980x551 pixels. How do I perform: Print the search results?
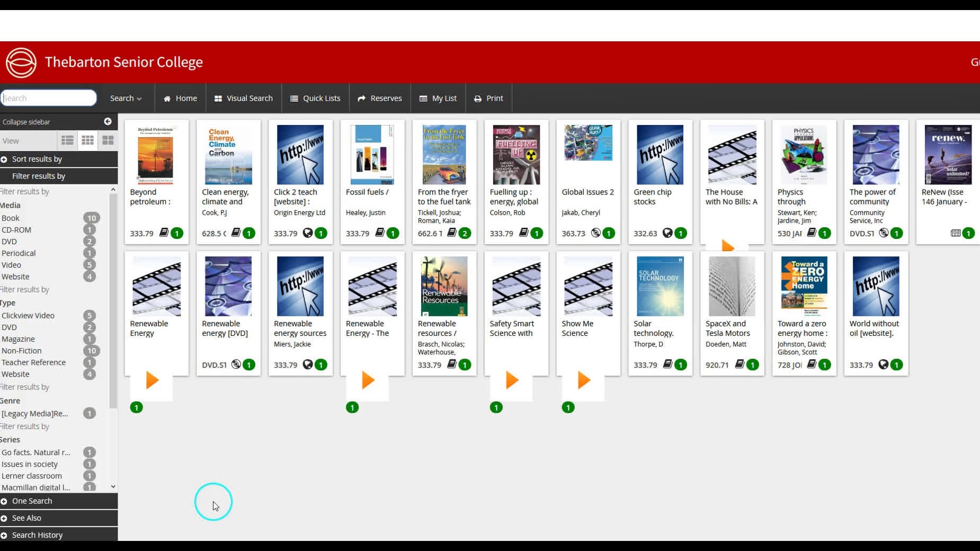point(488,98)
